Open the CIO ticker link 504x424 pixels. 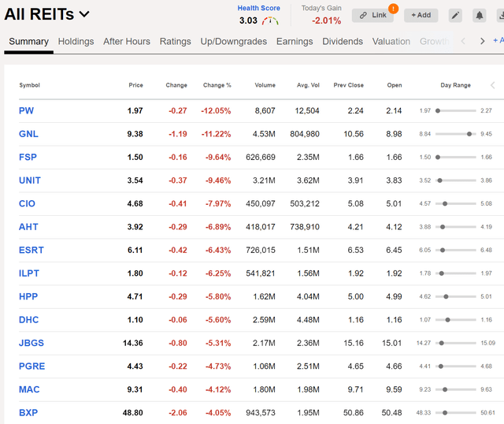[x=27, y=203]
